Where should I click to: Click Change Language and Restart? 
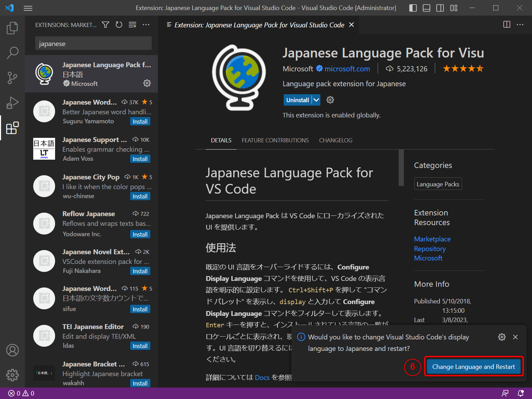tap(473, 366)
